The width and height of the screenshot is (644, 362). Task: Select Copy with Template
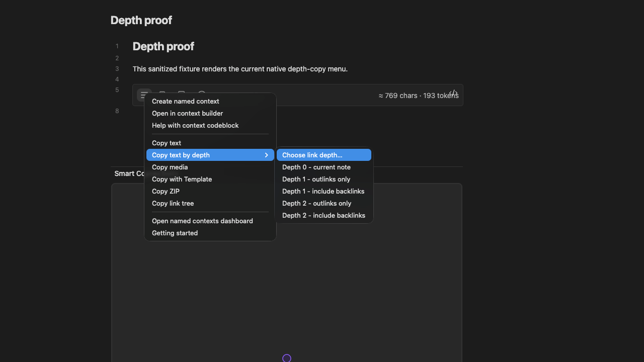(210, 179)
